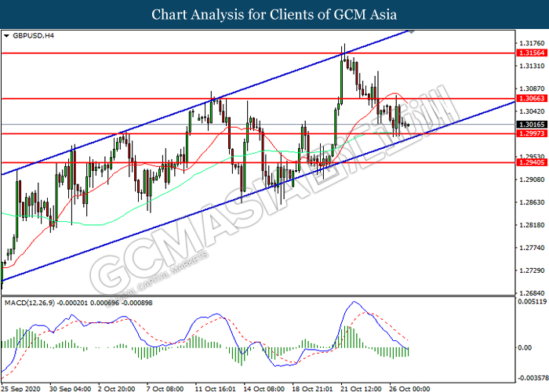The image size is (549, 392).
Task: Click the 1.26840 price axis value
Action: pyautogui.click(x=533, y=293)
